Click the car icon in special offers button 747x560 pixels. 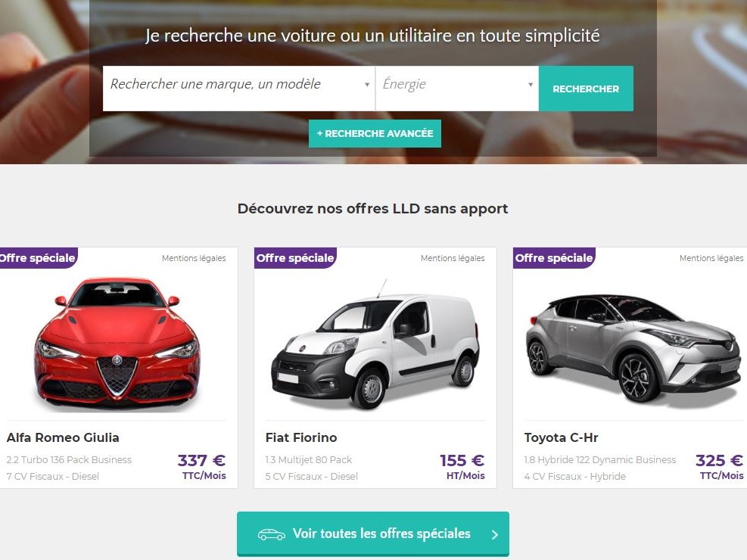click(x=272, y=534)
